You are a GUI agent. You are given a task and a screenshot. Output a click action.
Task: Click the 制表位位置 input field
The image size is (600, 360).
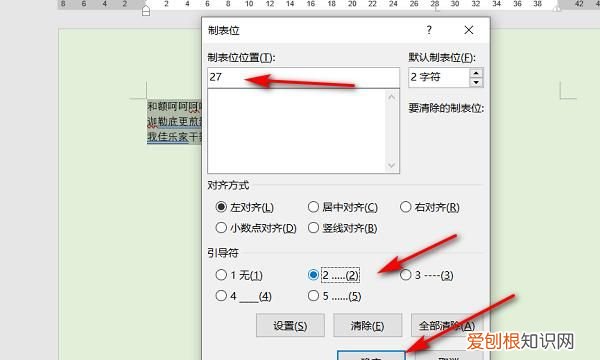pos(303,77)
